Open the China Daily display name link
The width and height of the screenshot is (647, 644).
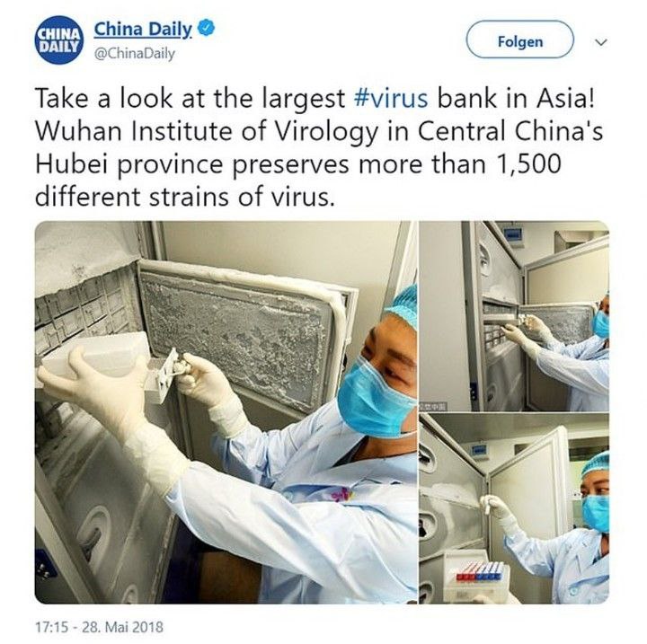(x=143, y=30)
